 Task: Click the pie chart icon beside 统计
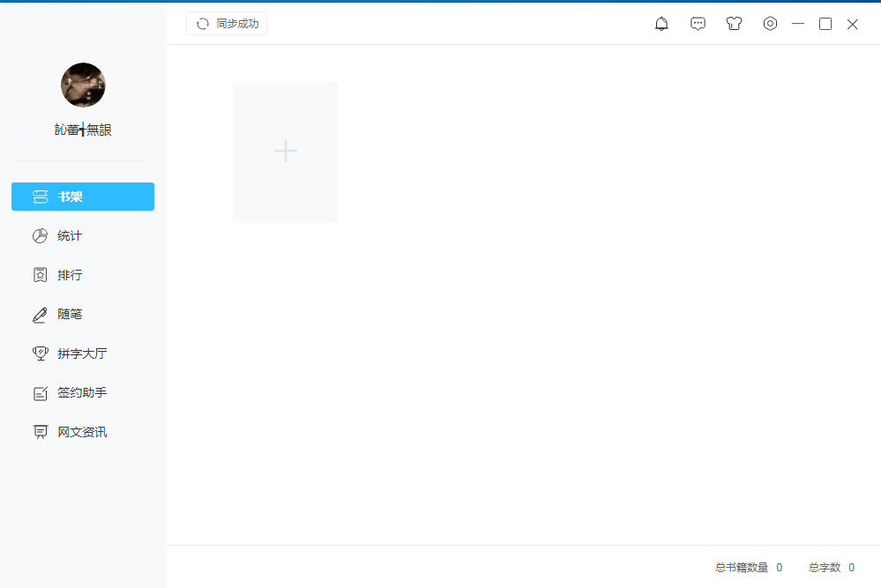point(40,236)
